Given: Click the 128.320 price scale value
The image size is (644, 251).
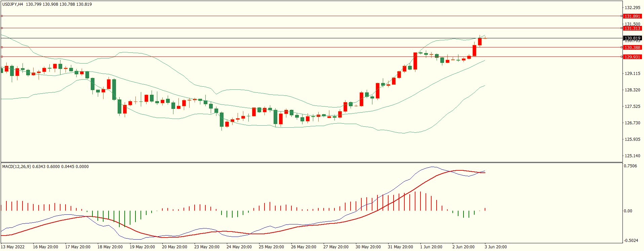Looking at the screenshot, I should coord(632,90).
